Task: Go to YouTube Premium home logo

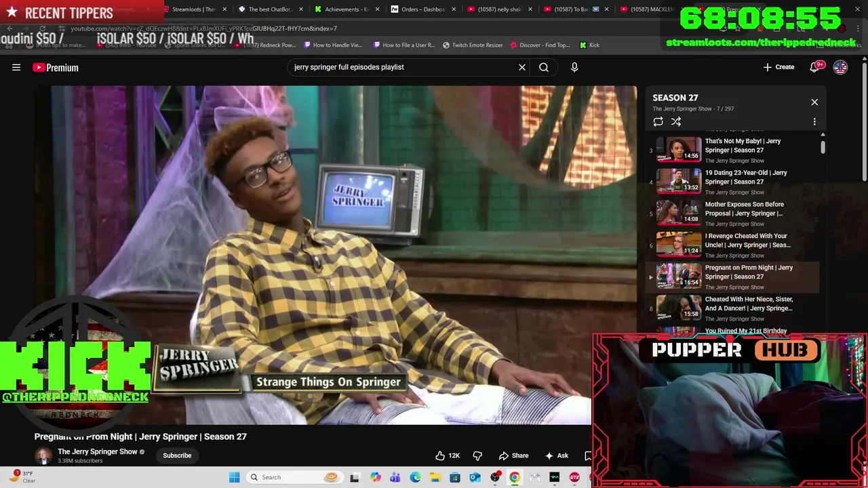Action: point(56,67)
